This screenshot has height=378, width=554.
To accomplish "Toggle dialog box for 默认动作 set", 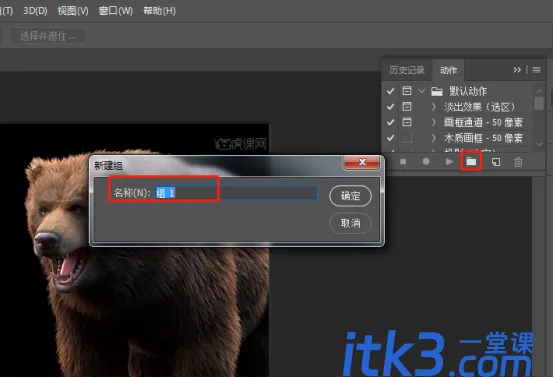I will coord(407,91).
